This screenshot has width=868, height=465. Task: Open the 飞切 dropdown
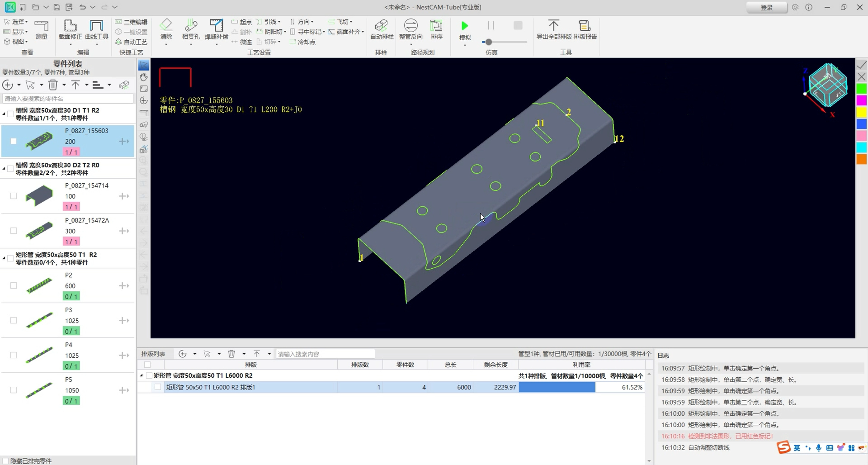coord(340,22)
